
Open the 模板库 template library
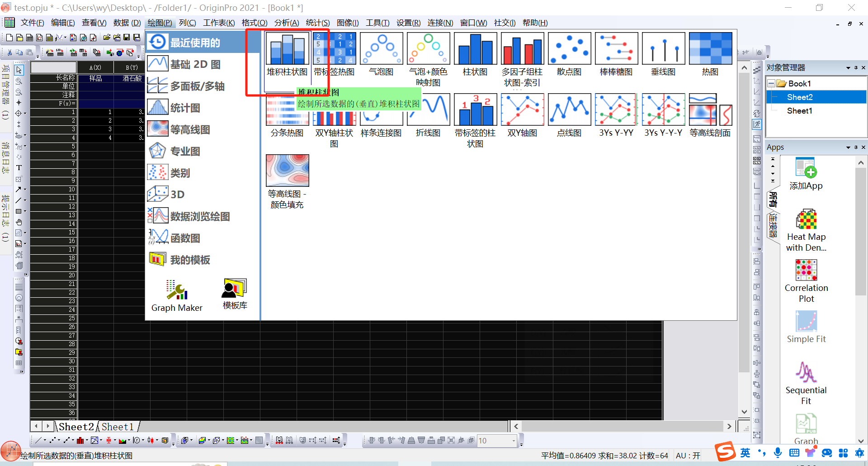tap(235, 294)
